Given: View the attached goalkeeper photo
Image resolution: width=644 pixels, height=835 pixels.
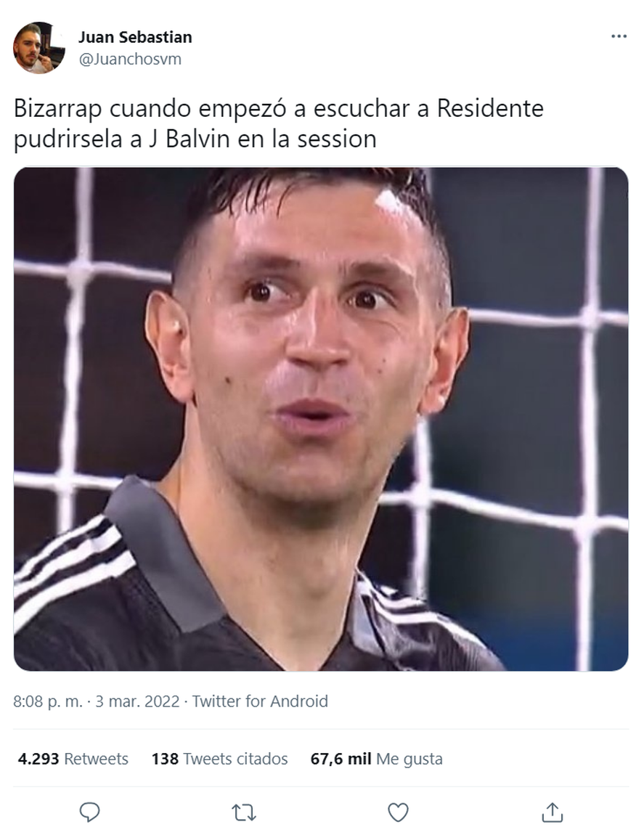Looking at the screenshot, I should pyautogui.click(x=321, y=419).
